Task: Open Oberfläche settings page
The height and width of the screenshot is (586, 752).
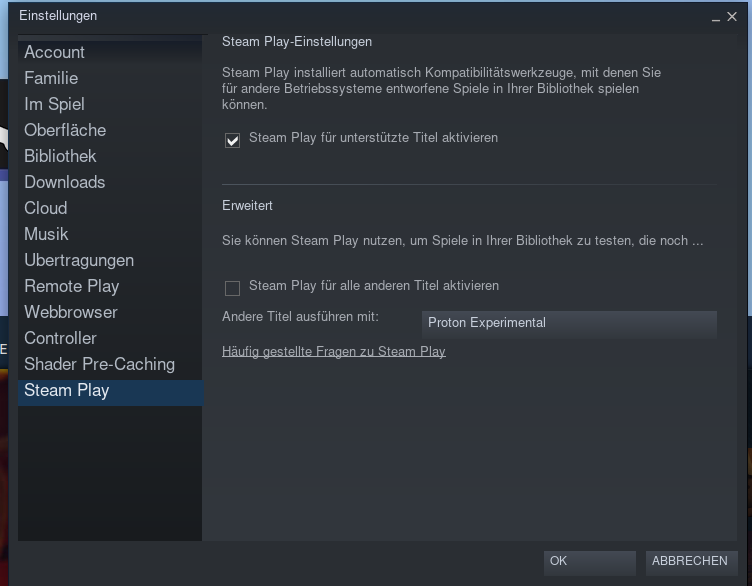Action: point(65,130)
